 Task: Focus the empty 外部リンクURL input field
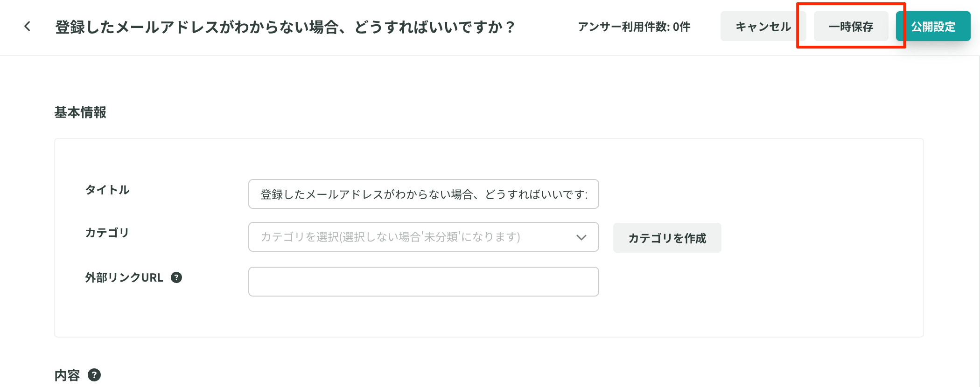423,282
